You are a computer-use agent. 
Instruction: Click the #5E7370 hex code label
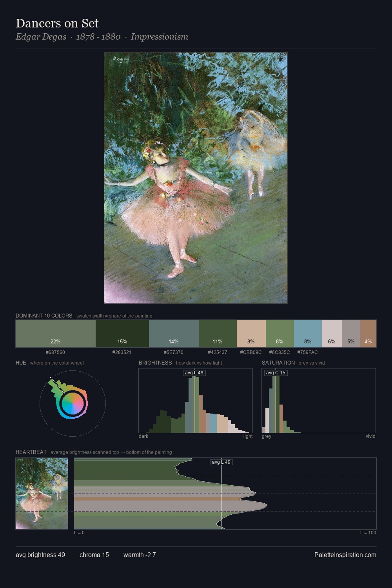click(174, 352)
